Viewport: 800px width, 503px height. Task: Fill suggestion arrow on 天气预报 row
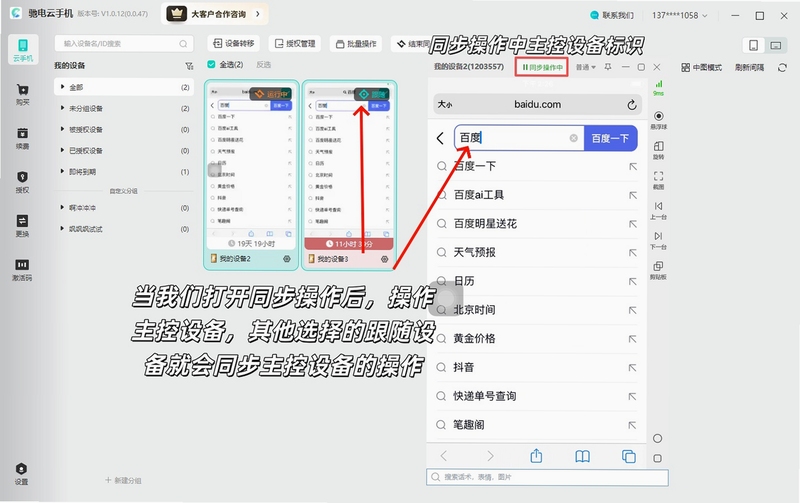point(633,253)
